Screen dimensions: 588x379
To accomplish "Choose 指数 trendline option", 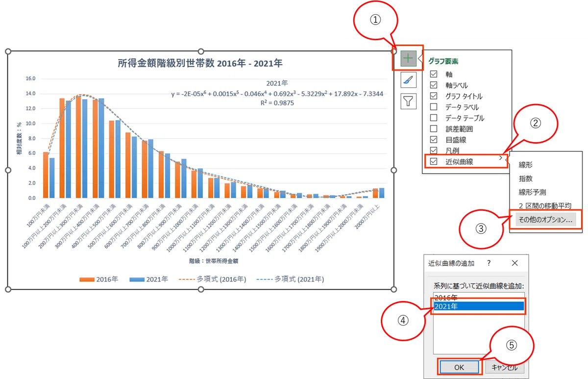I will (x=526, y=179).
